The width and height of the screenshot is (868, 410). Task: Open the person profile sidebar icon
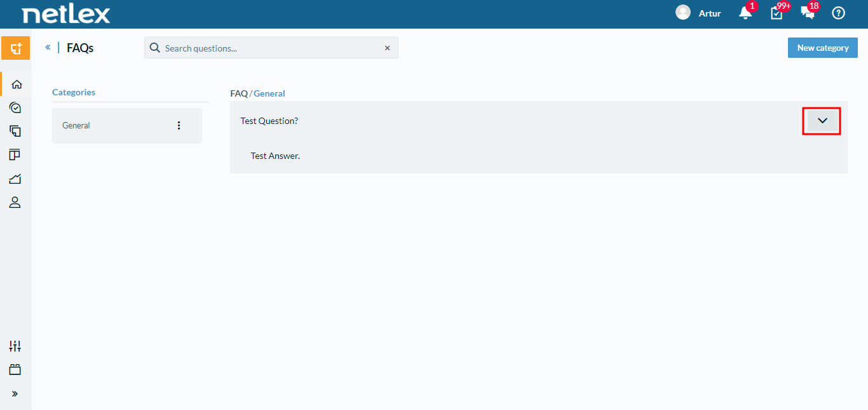(15, 203)
